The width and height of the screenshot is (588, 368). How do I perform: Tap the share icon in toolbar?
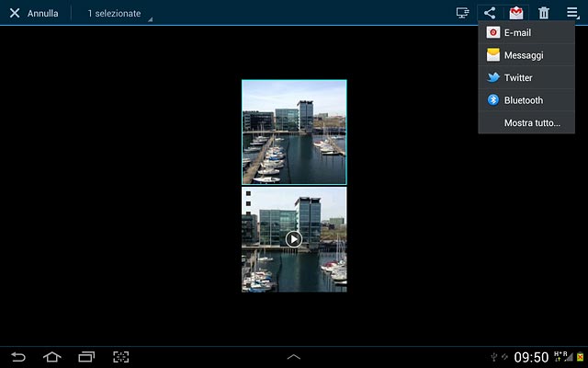490,13
